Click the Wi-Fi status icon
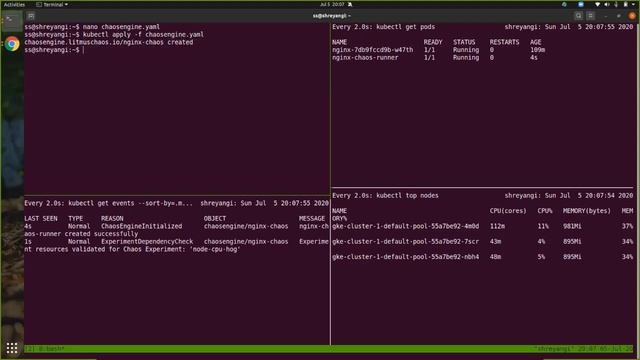This screenshot has width=640, height=360. pyautogui.click(x=598, y=4)
